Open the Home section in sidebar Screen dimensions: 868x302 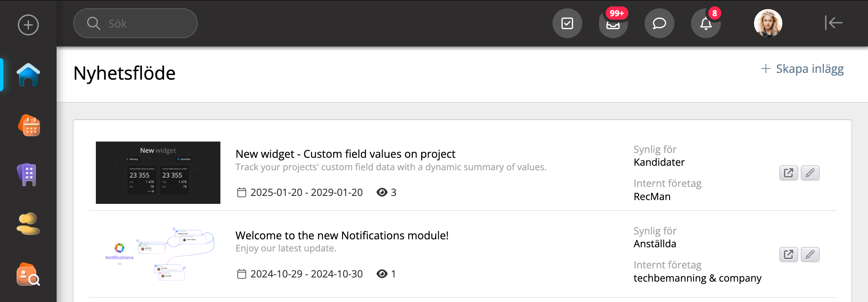(x=28, y=75)
